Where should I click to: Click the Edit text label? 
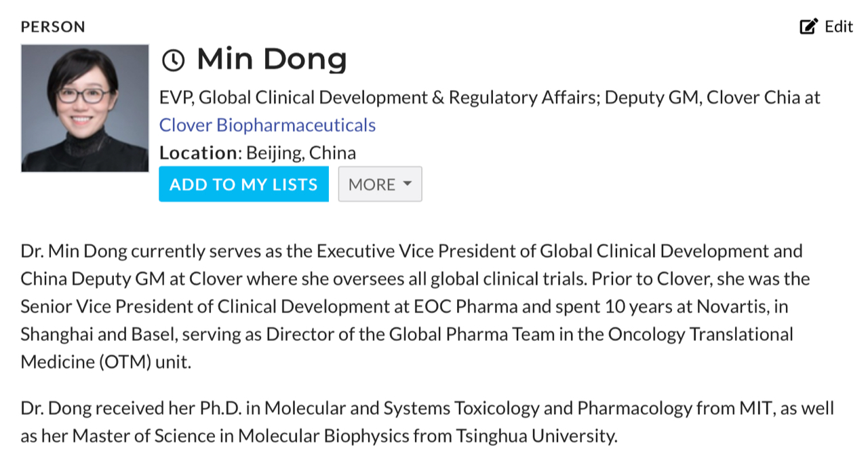[x=838, y=26]
